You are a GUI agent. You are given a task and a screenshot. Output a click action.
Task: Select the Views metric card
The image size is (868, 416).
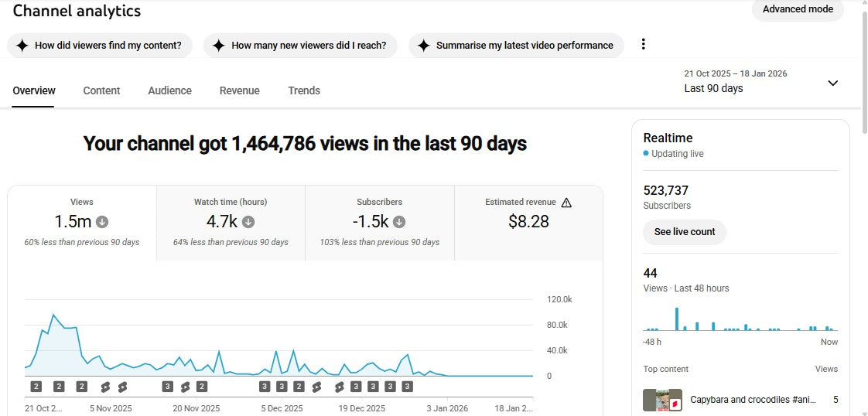(82, 223)
